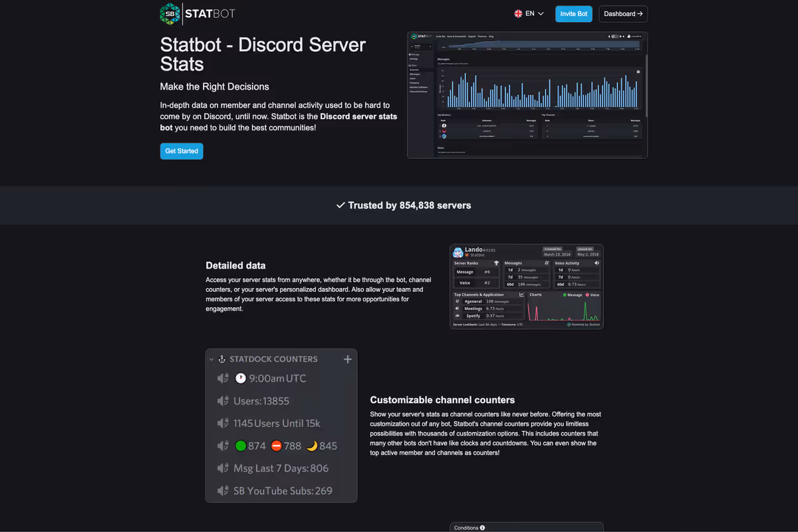Select the Msg Last 7 Days: 806 text
This screenshot has height=532, width=798.
click(281, 469)
